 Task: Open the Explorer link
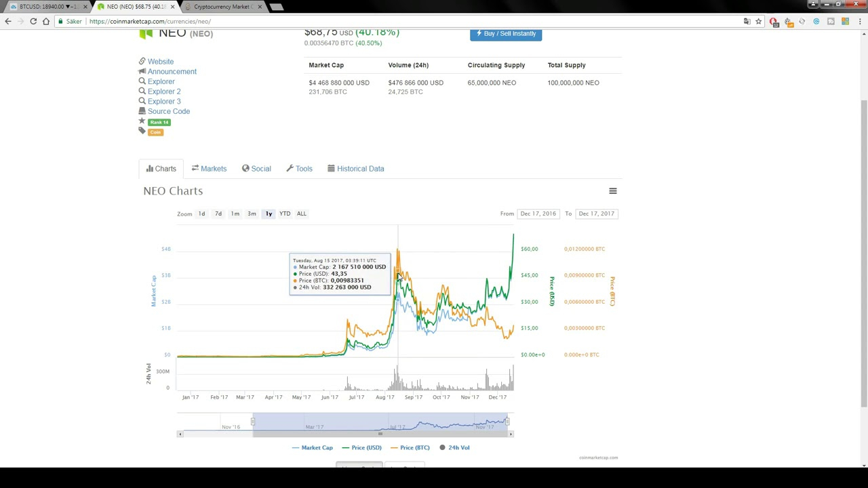(x=161, y=81)
